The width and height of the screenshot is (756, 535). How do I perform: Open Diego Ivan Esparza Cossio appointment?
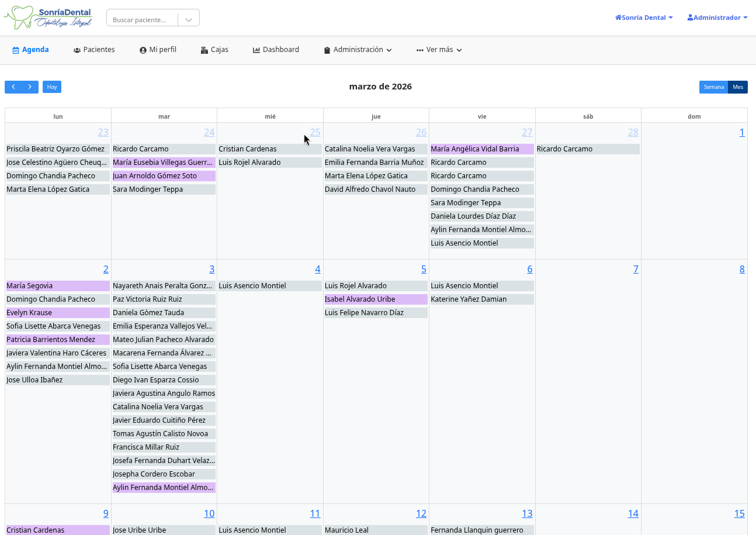click(x=164, y=380)
